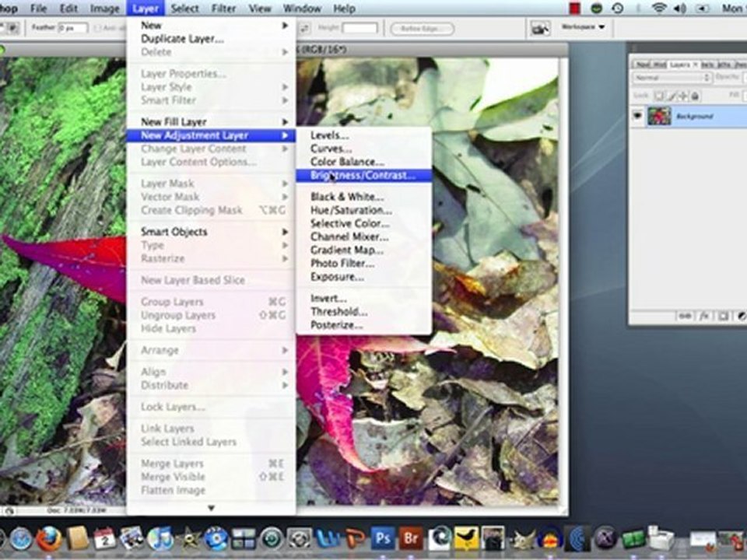Image resolution: width=747 pixels, height=560 pixels.
Task: Click the layer style fx icon
Action: click(x=705, y=317)
